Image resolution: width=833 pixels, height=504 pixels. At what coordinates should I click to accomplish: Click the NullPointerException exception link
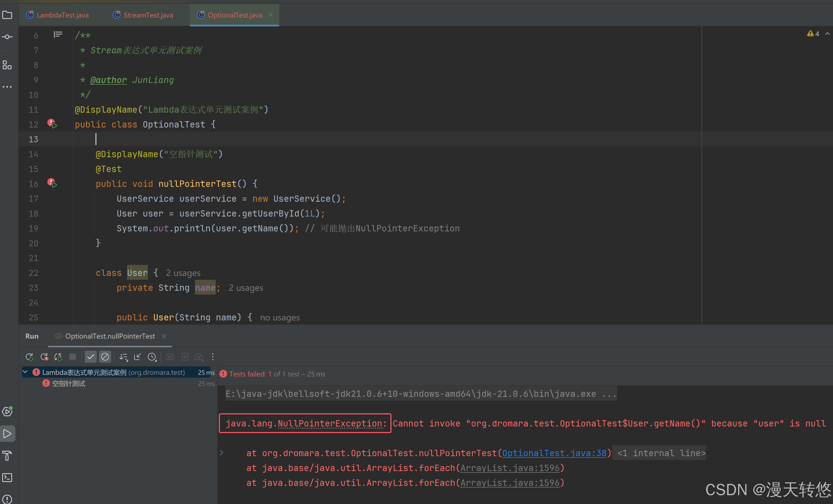[330, 423]
